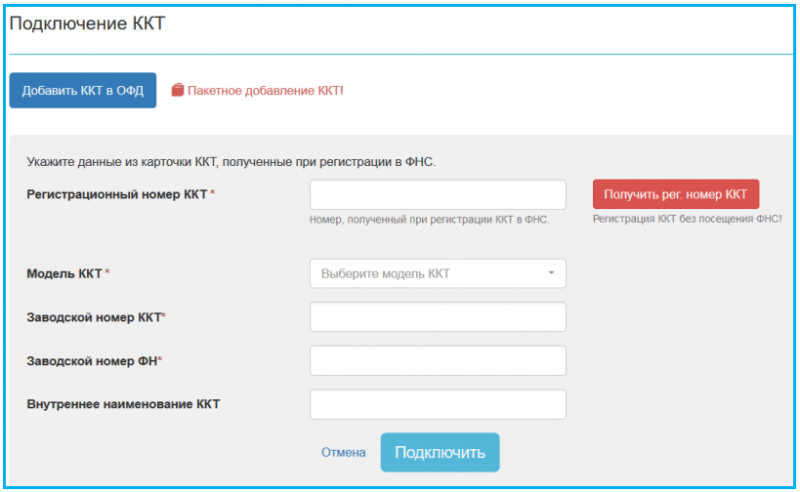
Task: Click the Внутреннее наименование ККТ label
Action: click(123, 404)
